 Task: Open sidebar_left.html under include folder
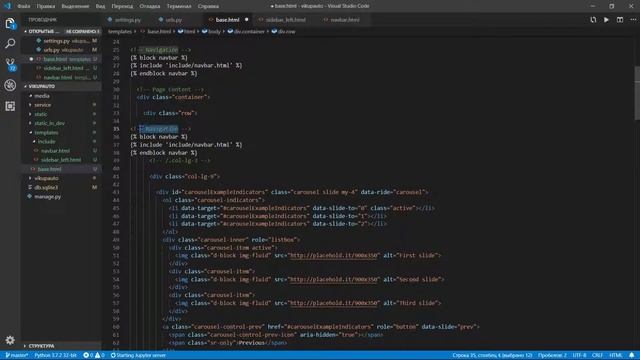[x=61, y=160]
